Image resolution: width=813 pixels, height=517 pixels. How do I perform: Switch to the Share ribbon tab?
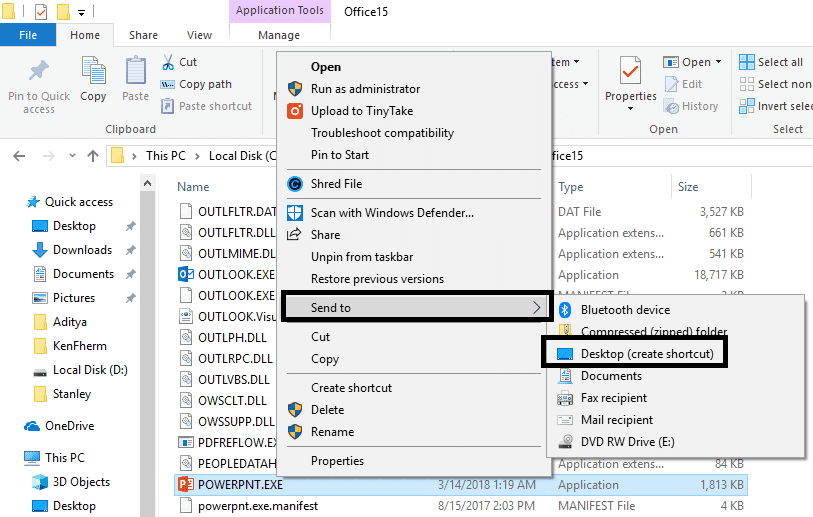point(144,35)
